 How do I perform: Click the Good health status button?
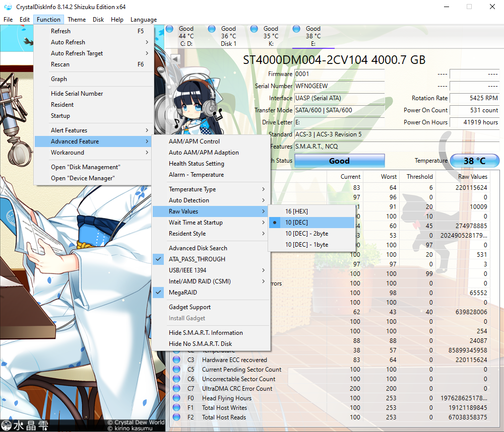click(339, 161)
